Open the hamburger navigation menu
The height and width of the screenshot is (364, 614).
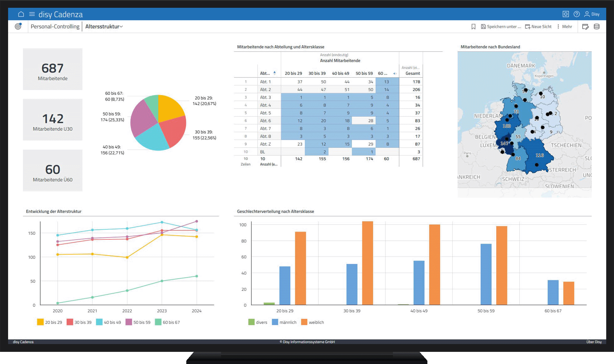(x=32, y=14)
